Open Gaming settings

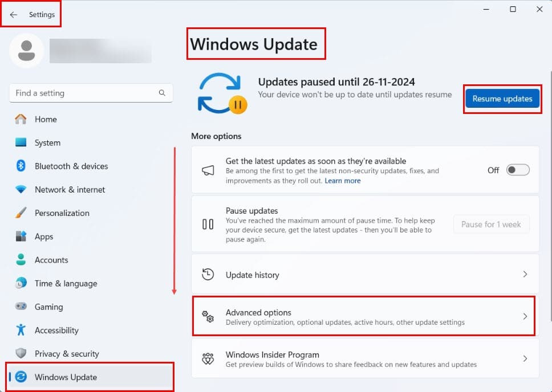(x=91, y=307)
